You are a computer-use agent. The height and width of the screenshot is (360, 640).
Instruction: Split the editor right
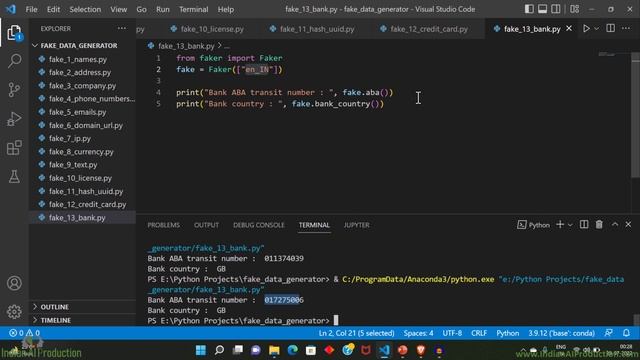pyautogui.click(x=611, y=29)
